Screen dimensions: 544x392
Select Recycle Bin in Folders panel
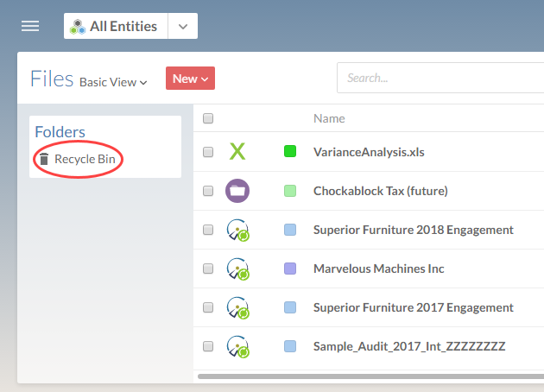click(84, 160)
